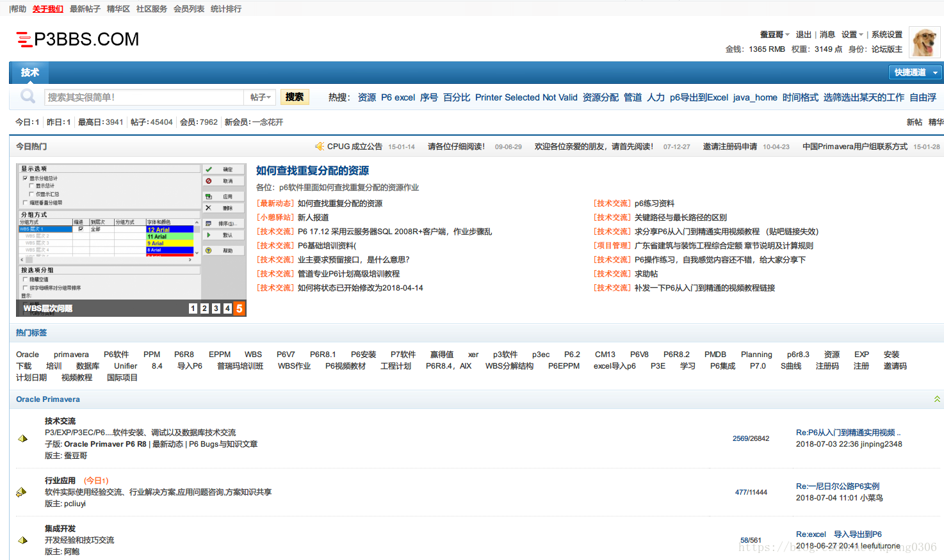The height and width of the screenshot is (560, 944).
Task: Click the 退出 logout link
Action: coord(804,35)
